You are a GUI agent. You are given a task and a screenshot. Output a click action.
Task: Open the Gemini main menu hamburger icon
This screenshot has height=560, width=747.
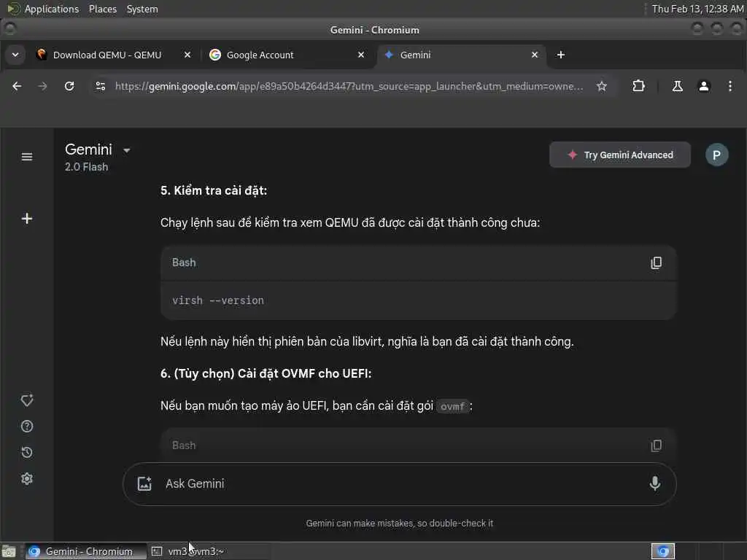point(27,157)
